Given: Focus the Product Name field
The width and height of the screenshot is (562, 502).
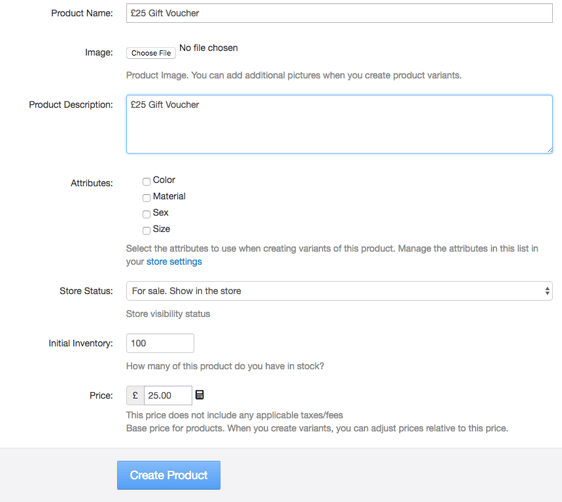Looking at the screenshot, I should point(339,13).
